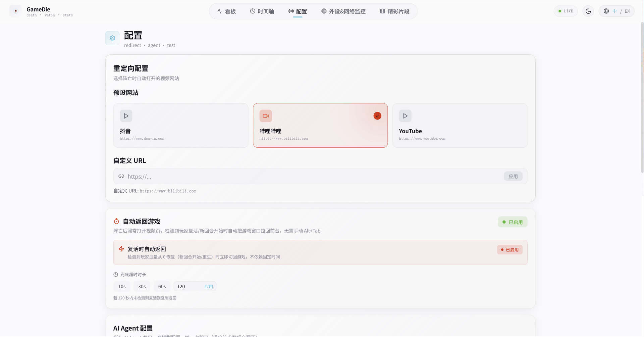This screenshot has width=644, height=337.
Task: Click the lightning icon beside 复活时自动返回
Action: click(x=121, y=249)
